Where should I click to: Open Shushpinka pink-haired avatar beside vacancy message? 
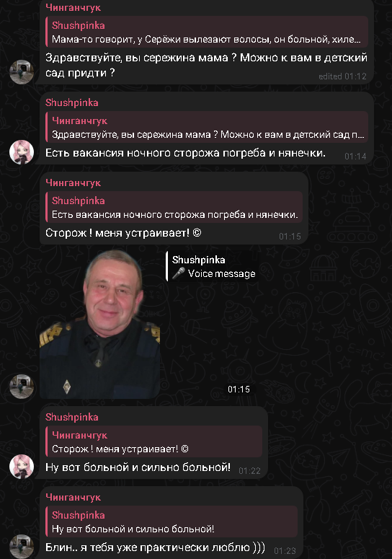pyautogui.click(x=22, y=152)
